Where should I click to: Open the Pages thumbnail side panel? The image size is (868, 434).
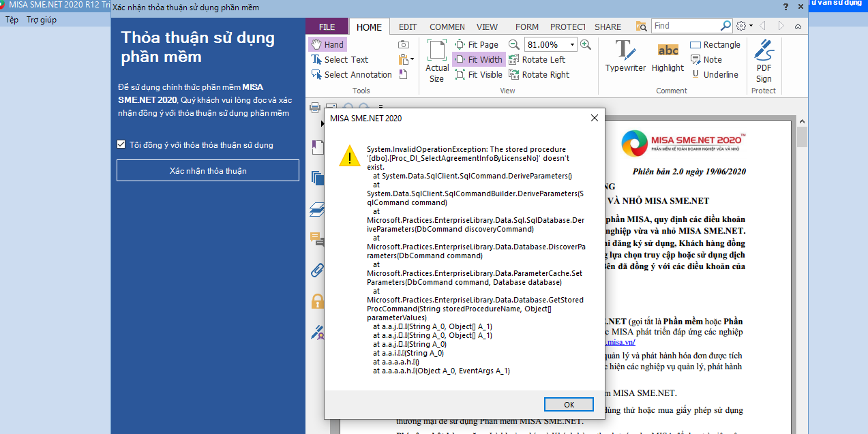point(316,178)
